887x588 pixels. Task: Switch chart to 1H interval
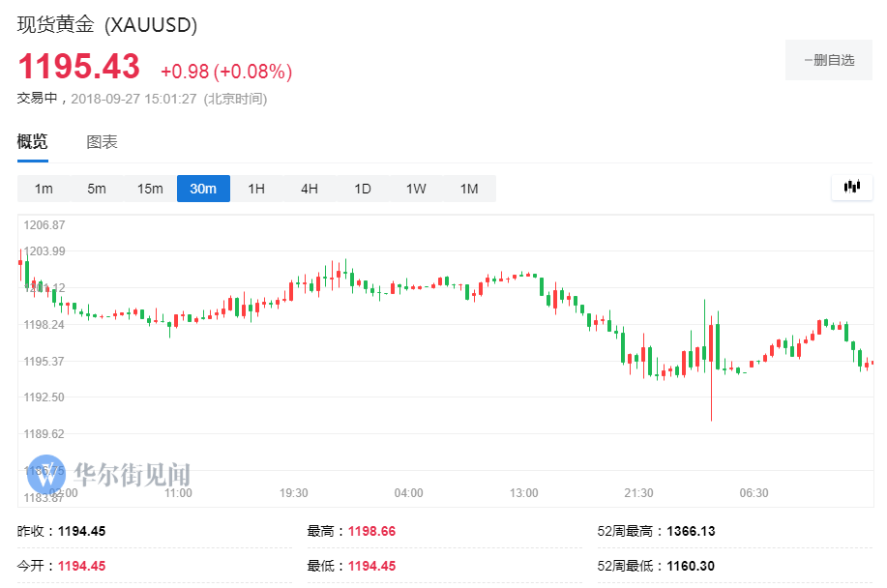[256, 189]
